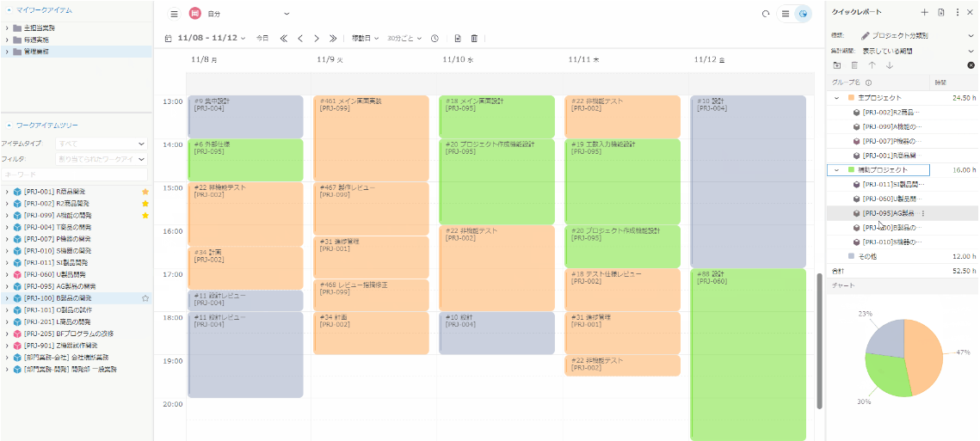The width and height of the screenshot is (980, 441).
Task: Click the キーワード search field
Action: pyautogui.click(x=74, y=175)
